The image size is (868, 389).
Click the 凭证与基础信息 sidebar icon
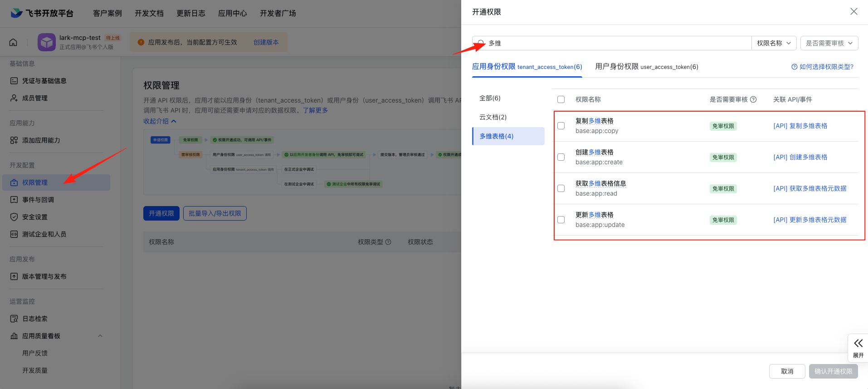pyautogui.click(x=14, y=81)
